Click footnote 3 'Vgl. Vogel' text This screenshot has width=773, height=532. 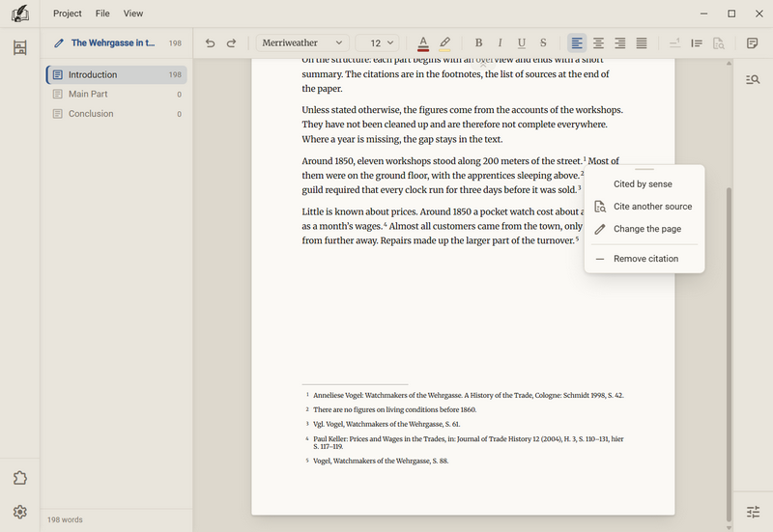386,424
